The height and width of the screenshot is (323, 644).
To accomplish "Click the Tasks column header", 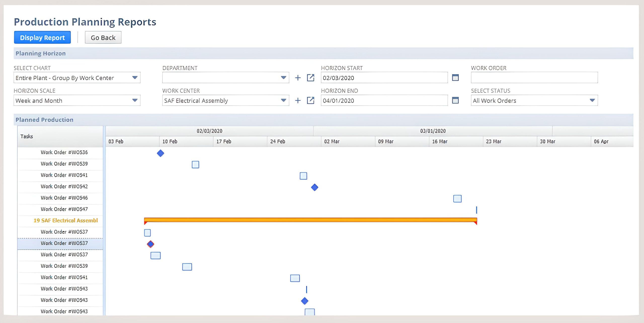I will point(60,136).
